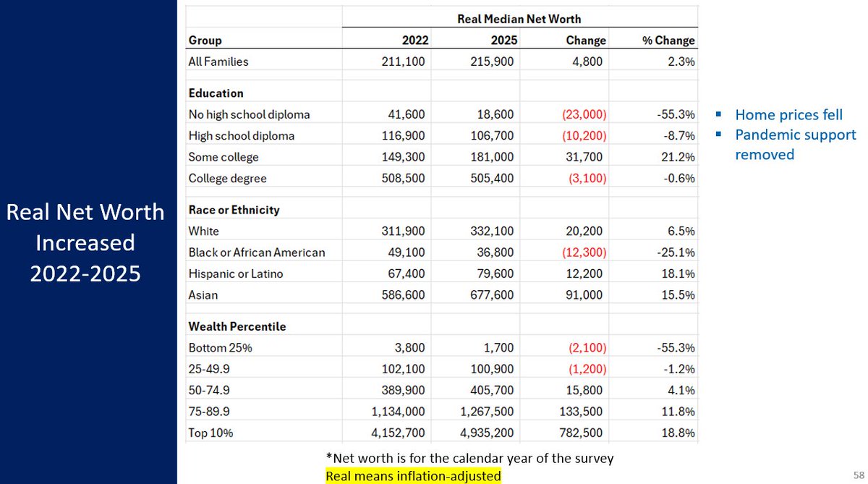
Task: Click the 'High school diploma' row label
Action: pyautogui.click(x=242, y=135)
